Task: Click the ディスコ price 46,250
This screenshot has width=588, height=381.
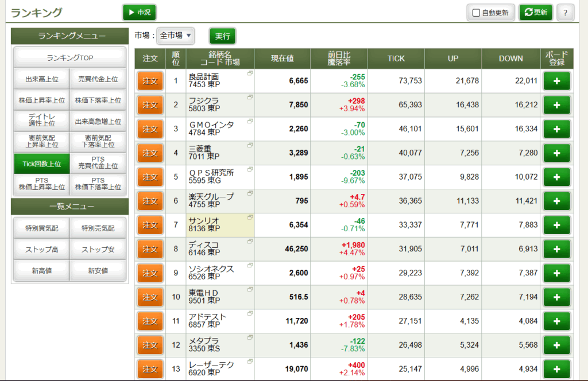Action: click(x=296, y=249)
